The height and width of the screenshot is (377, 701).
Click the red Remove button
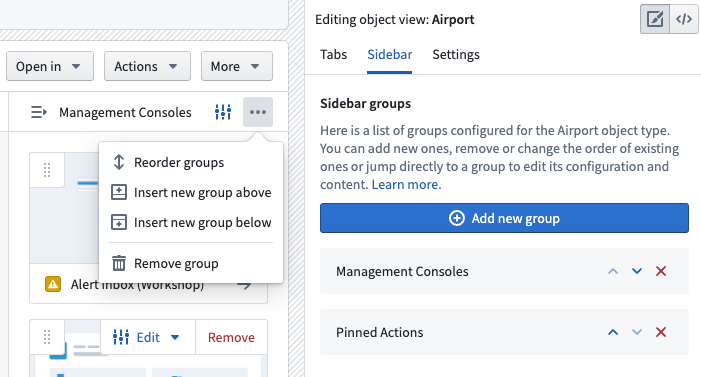(231, 337)
